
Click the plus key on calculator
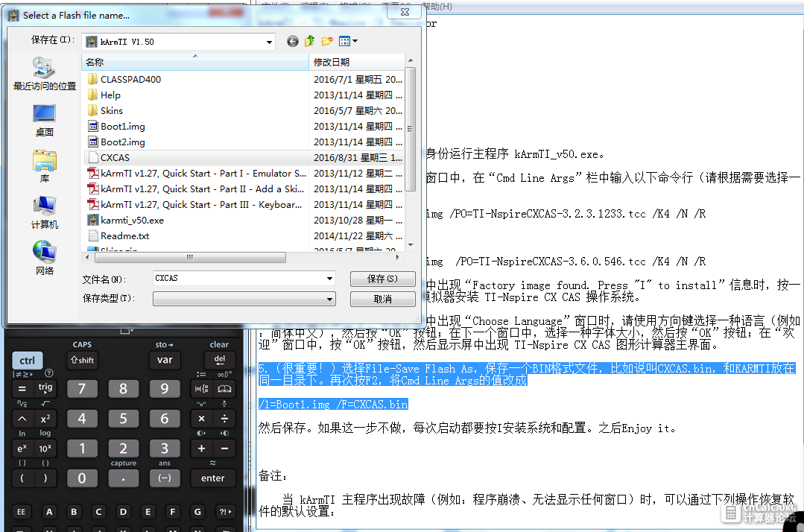click(201, 448)
